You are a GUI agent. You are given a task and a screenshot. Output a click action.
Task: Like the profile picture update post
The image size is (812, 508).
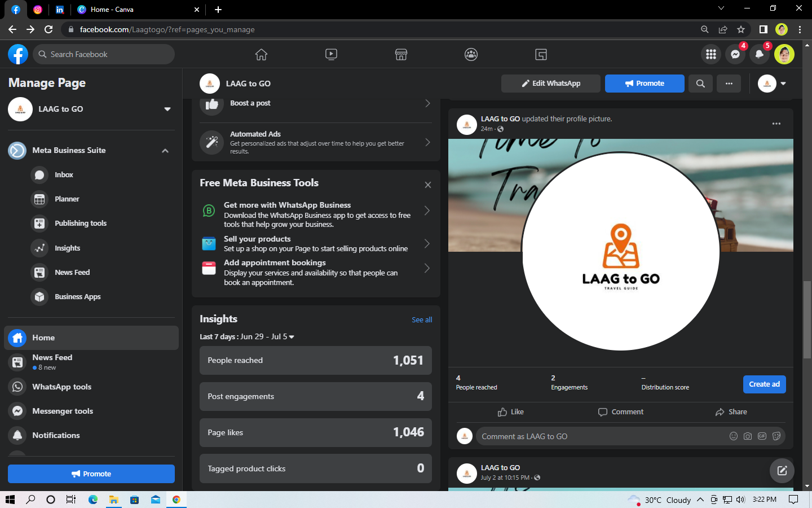coord(510,412)
